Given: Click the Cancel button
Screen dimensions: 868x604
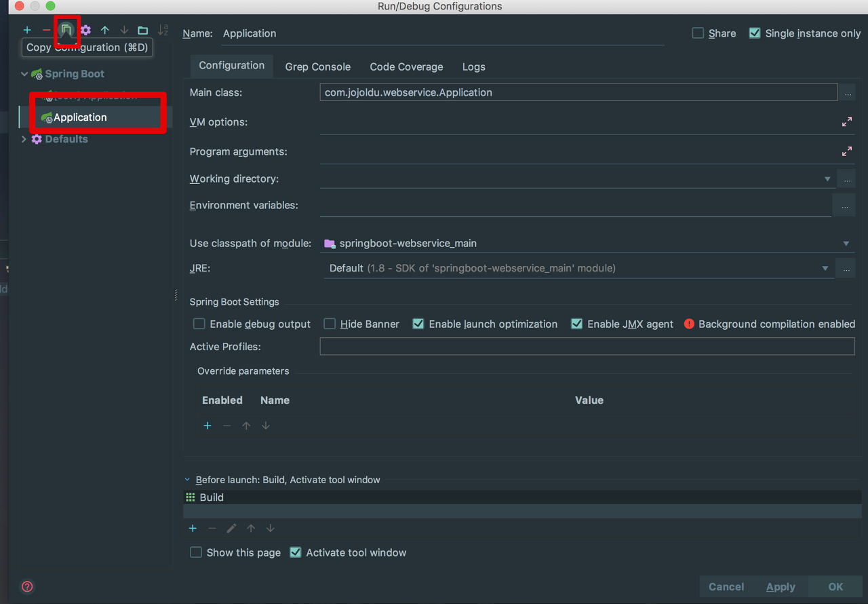Looking at the screenshot, I should [726, 587].
